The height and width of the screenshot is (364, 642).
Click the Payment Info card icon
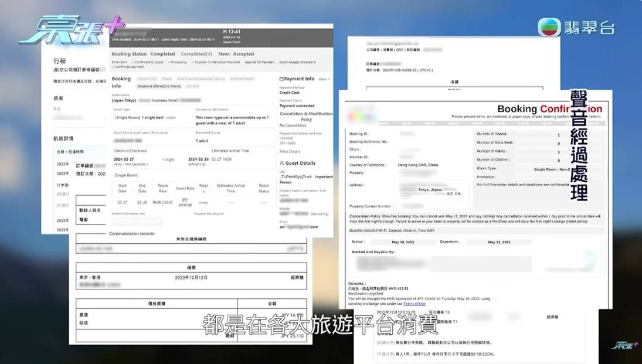pos(282,79)
